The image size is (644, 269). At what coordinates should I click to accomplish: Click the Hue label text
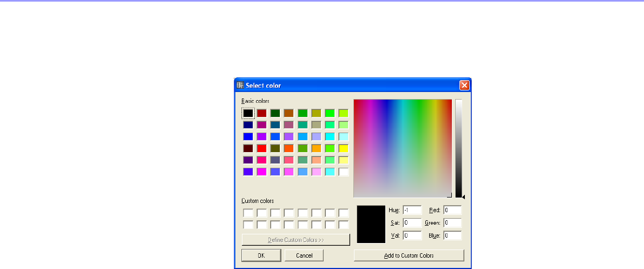[x=394, y=210]
